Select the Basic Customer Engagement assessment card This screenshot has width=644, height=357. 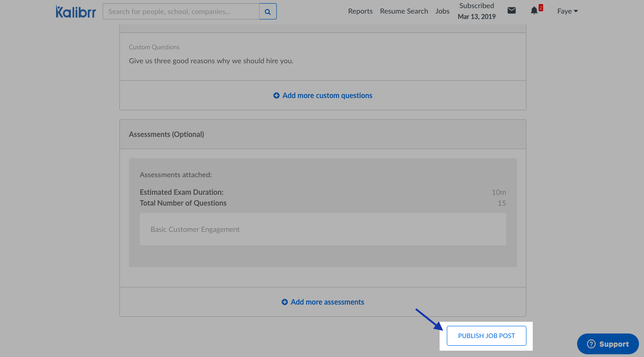(322, 229)
